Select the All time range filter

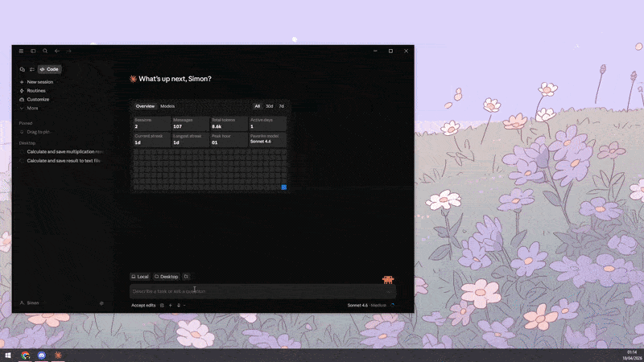point(257,106)
